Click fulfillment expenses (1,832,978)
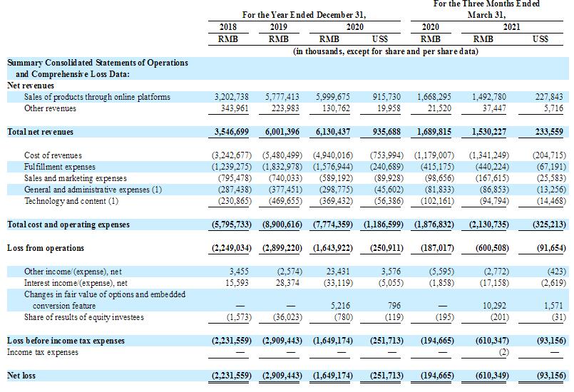 click(x=282, y=167)
